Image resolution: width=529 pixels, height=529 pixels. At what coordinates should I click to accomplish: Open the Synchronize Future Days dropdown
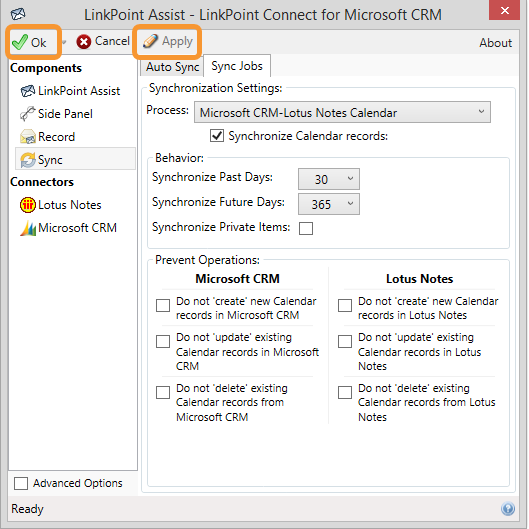point(329,204)
